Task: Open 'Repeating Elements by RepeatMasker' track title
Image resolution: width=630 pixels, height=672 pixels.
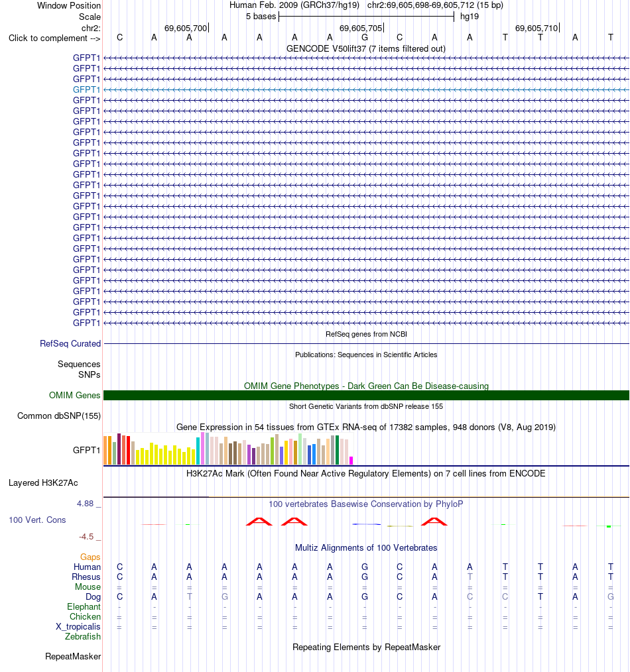Action: pos(366,647)
